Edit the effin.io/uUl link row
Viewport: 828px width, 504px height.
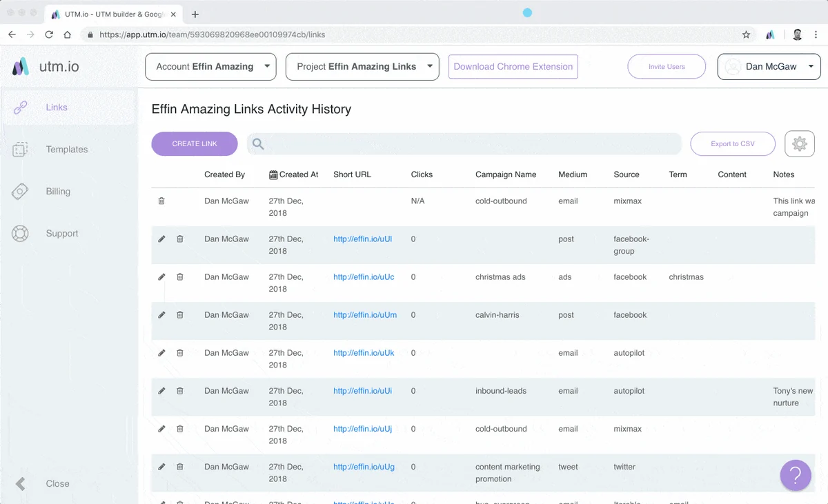tap(161, 239)
